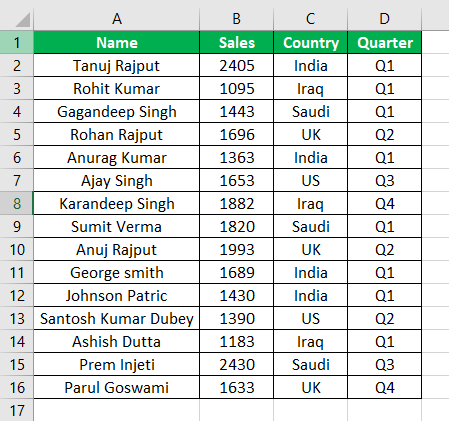Click the Name header cell
Image resolution: width=449 pixels, height=421 pixels.
coord(117,42)
